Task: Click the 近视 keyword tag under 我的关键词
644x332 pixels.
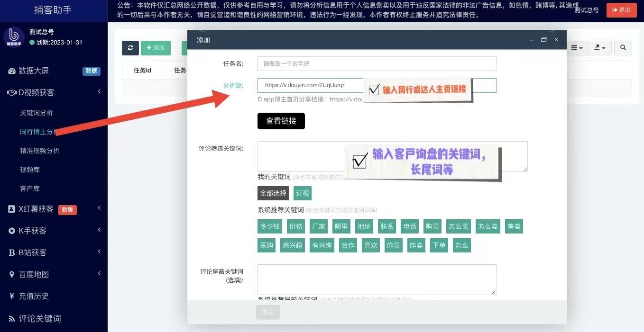Action: [x=303, y=193]
